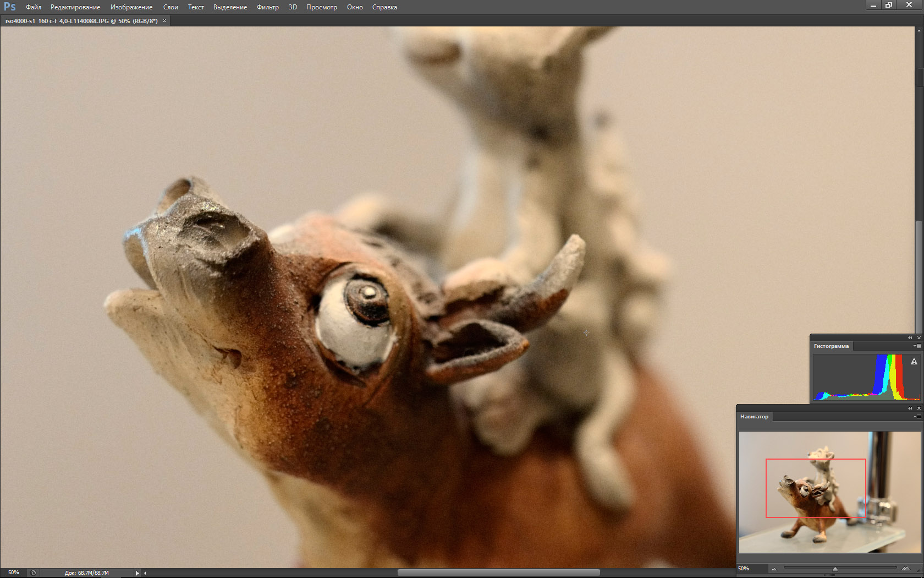Select the Гистограмма panel tab

pyautogui.click(x=831, y=346)
